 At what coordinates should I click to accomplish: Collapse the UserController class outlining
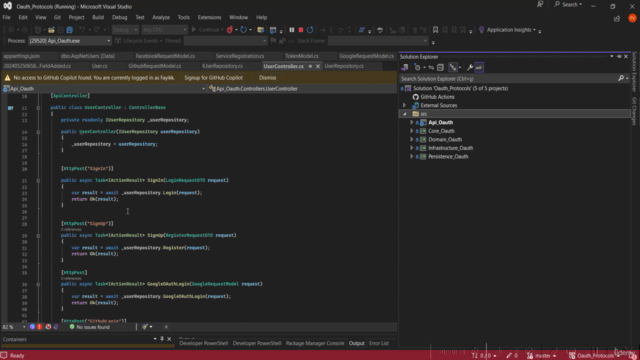pos(38,107)
